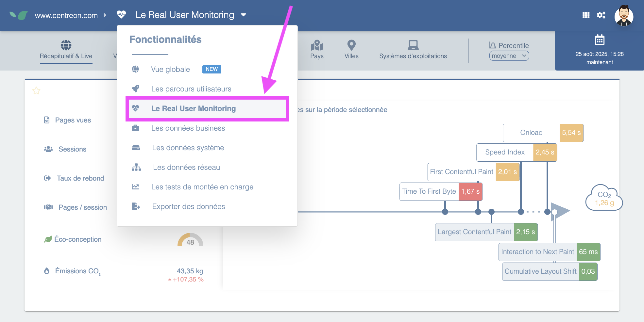The width and height of the screenshot is (644, 322).
Task: Toggle the favorite star icon
Action: [36, 90]
